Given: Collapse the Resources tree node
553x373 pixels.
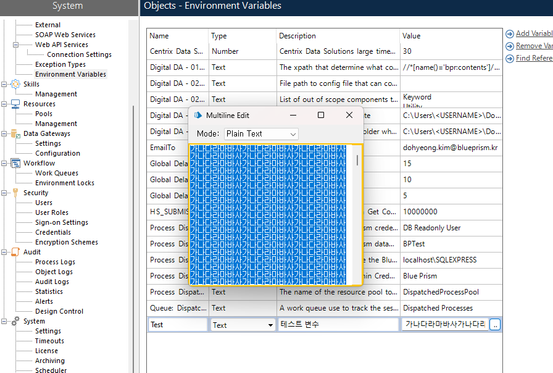Looking at the screenshot, I should (4, 104).
